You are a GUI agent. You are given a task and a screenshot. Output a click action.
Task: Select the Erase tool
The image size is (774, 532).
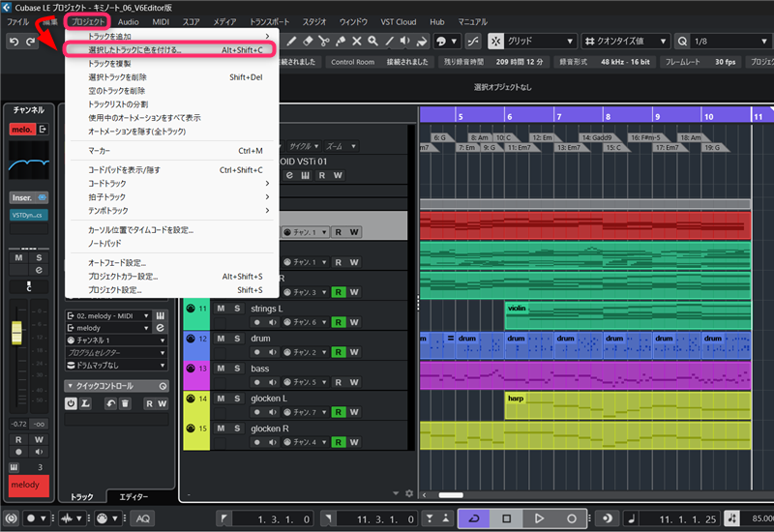308,42
